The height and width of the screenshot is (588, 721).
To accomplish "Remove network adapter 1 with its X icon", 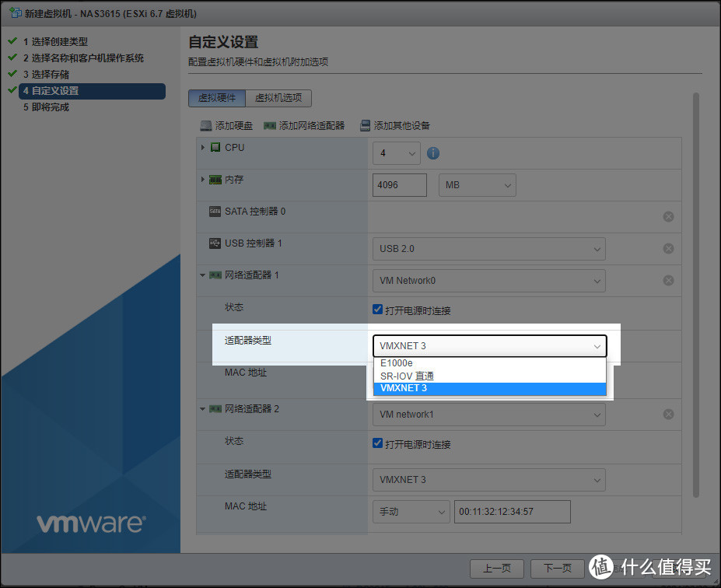I will click(668, 281).
